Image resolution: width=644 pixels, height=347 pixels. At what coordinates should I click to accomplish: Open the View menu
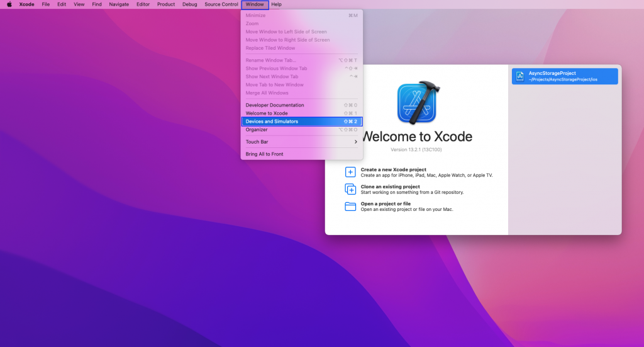pyautogui.click(x=79, y=4)
